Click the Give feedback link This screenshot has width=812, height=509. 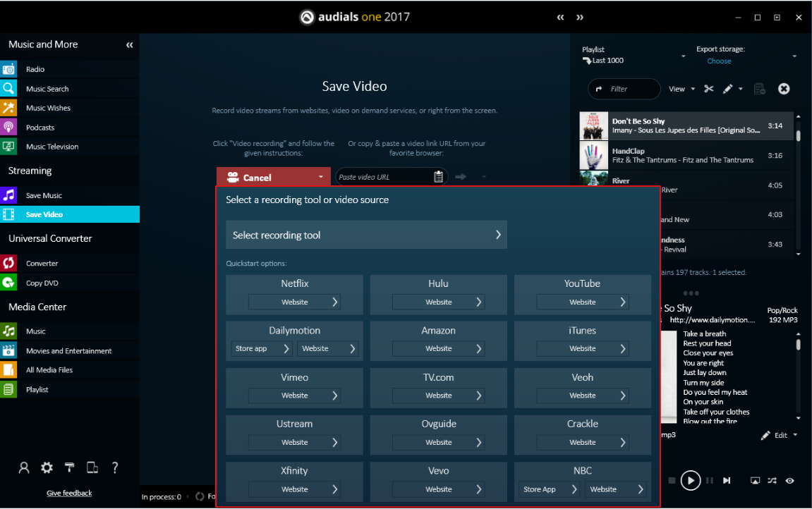tap(69, 493)
